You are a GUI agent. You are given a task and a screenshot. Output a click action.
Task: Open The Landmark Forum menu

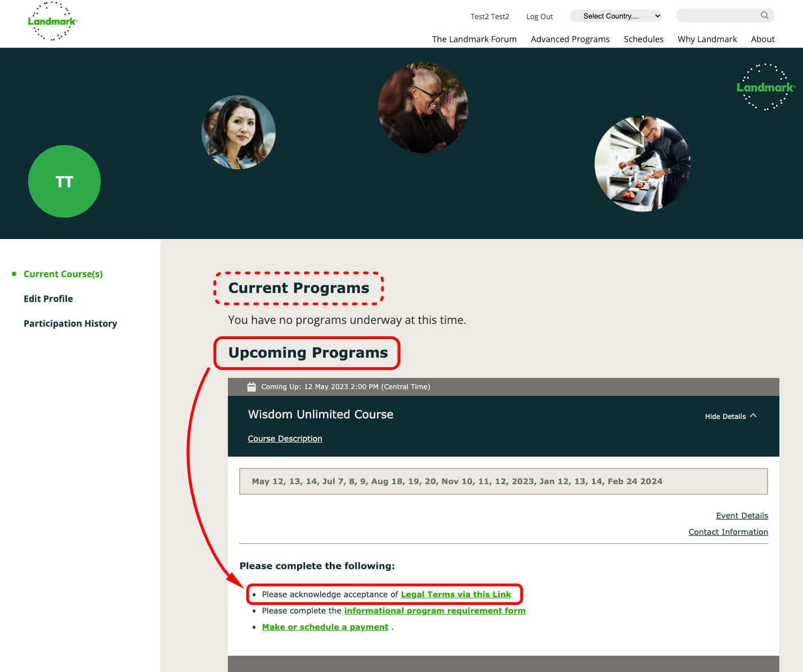[x=474, y=39]
